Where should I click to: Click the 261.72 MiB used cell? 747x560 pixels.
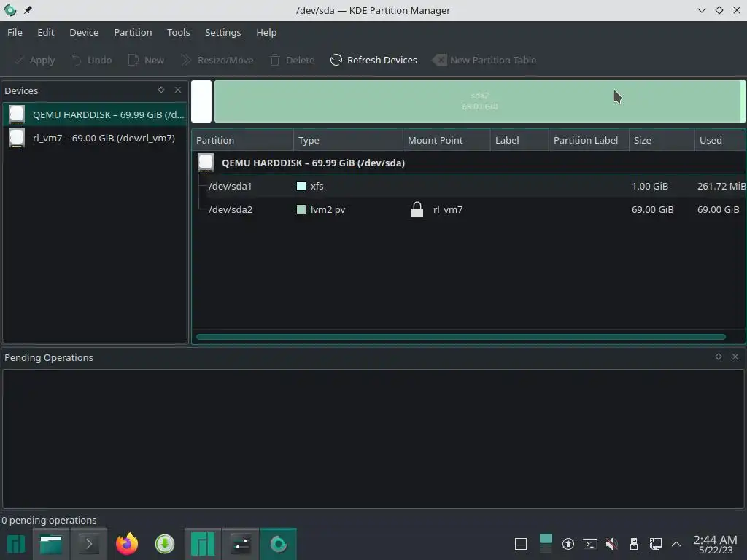coord(721,186)
